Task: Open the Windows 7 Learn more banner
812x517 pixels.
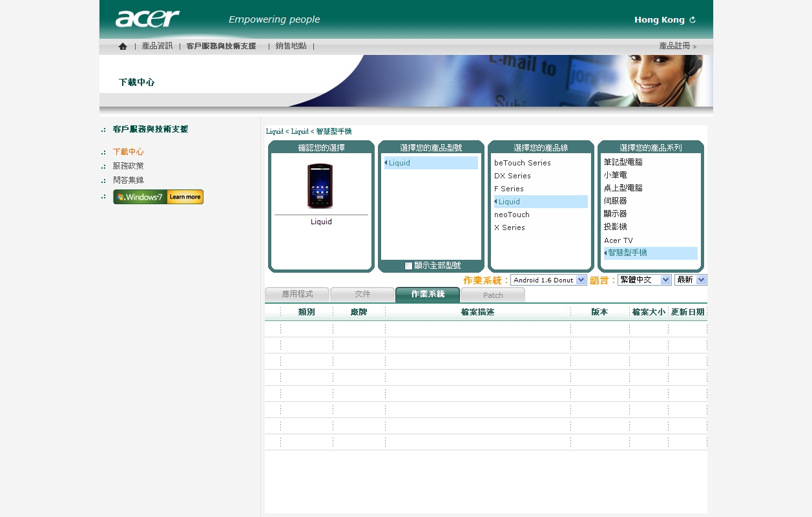Action: (x=158, y=197)
